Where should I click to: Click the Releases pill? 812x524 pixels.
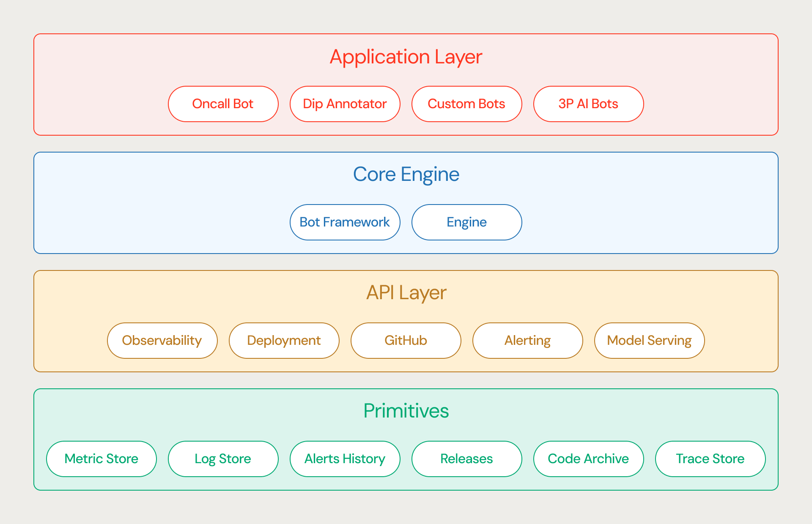pyautogui.click(x=466, y=459)
